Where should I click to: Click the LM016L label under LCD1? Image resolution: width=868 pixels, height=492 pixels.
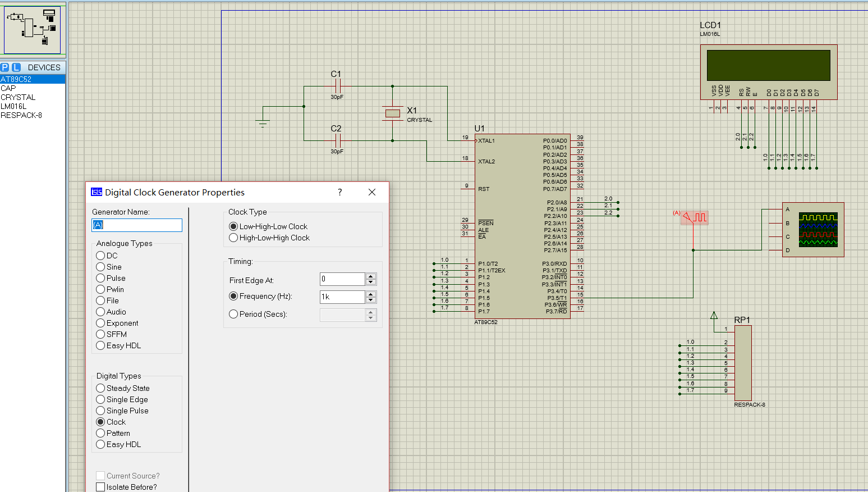click(710, 34)
